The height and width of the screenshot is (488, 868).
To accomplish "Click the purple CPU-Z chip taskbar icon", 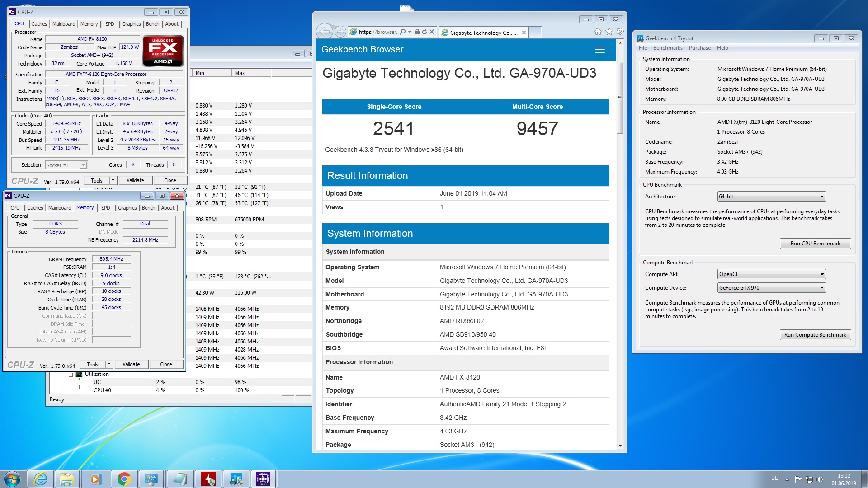I will point(263,479).
